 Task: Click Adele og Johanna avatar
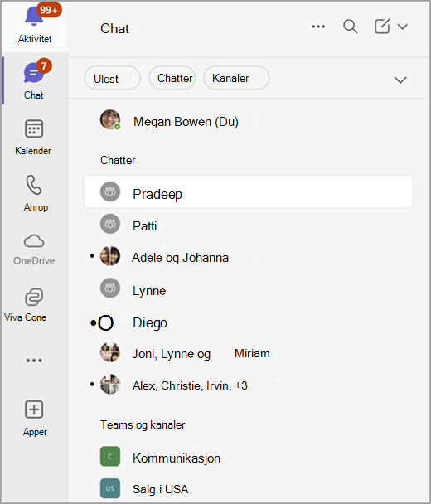110,256
